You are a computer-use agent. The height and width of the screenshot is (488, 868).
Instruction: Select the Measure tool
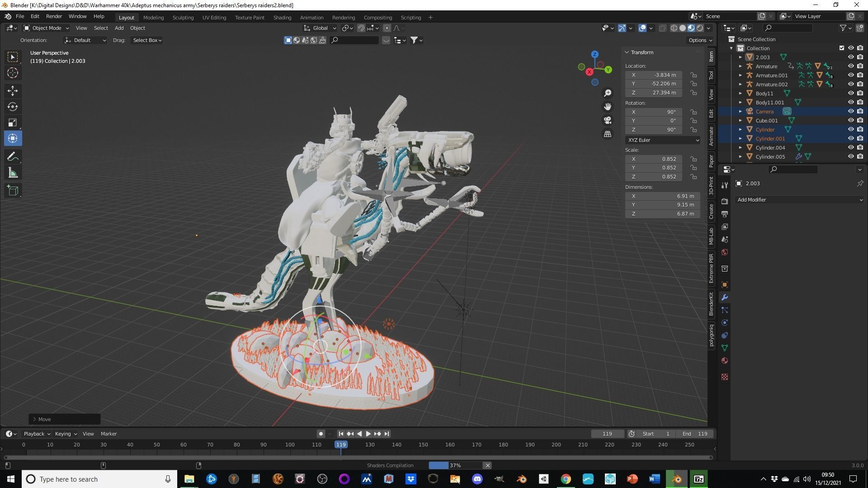click(13, 173)
